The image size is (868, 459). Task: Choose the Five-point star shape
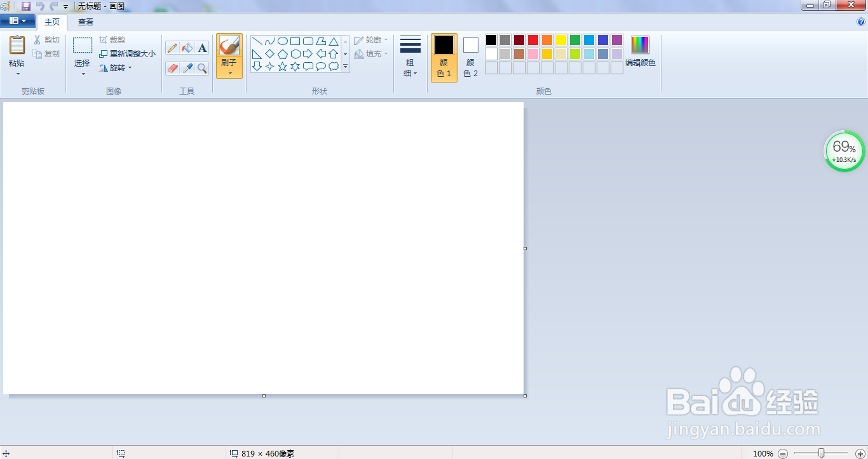[x=283, y=67]
